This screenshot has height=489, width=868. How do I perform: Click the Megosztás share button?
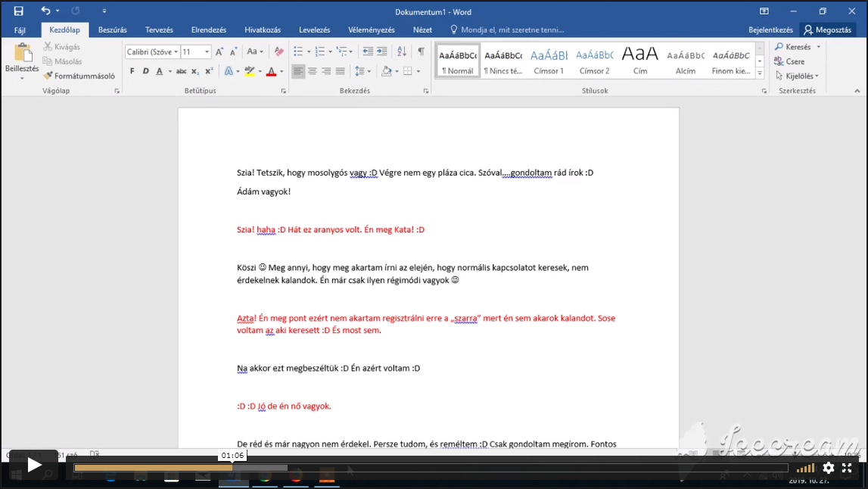[x=827, y=30]
